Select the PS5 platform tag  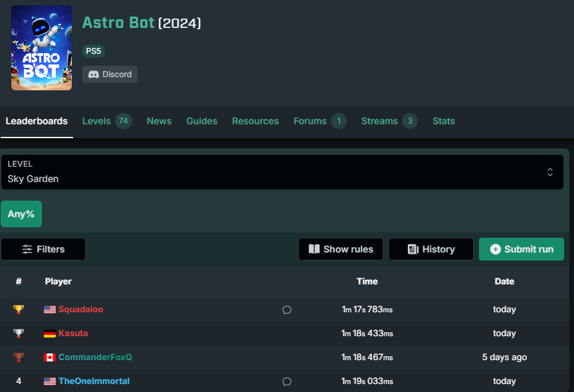pyautogui.click(x=94, y=51)
